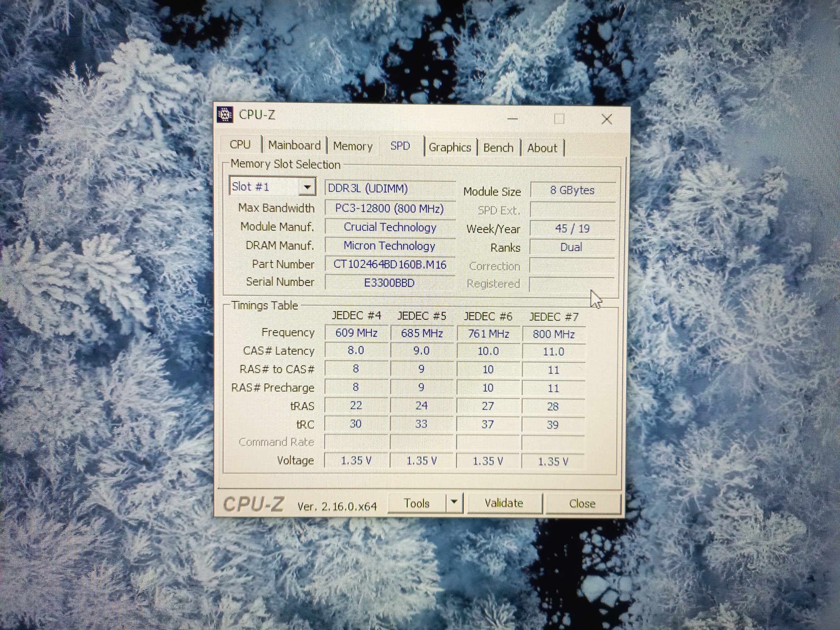
Task: Click the Part Number field value
Action: 389,264
